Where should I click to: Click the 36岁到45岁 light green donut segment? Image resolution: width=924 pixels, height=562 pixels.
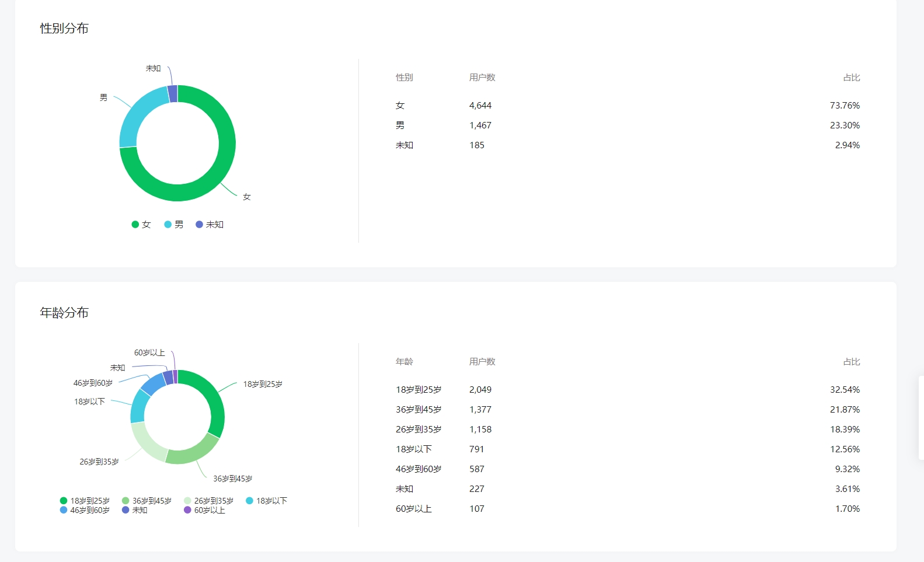click(x=193, y=453)
